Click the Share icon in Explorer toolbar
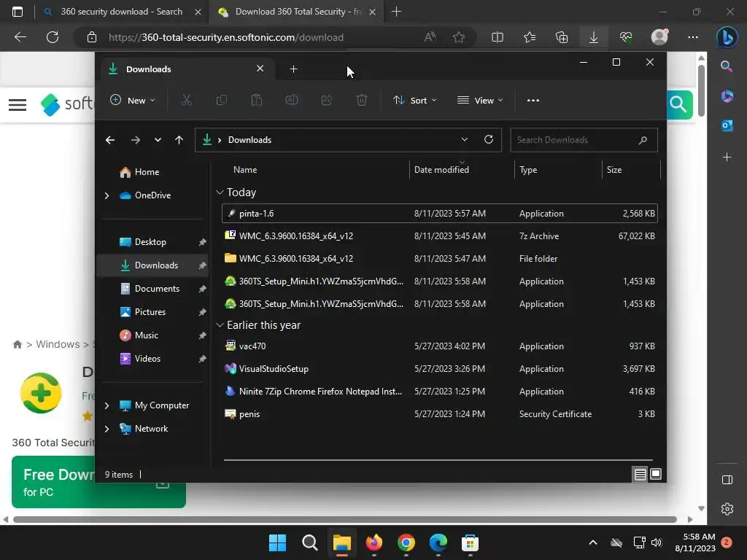This screenshot has height=560, width=747. click(327, 101)
